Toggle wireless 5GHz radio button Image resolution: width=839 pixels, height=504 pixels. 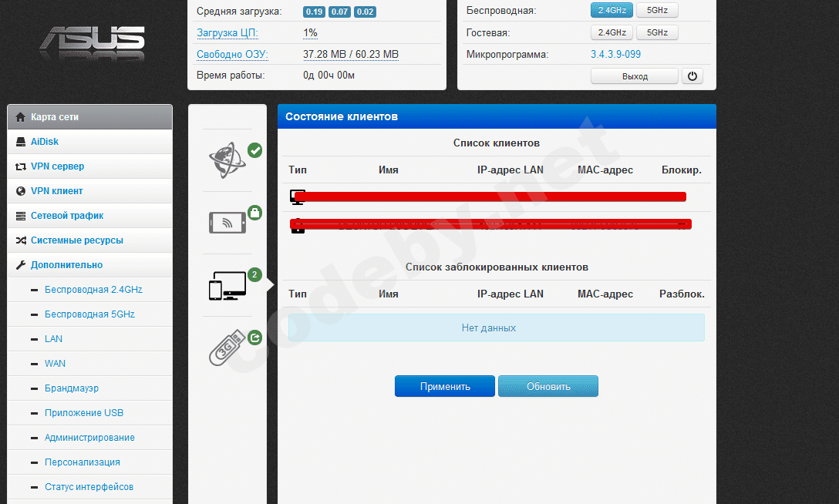(x=657, y=11)
